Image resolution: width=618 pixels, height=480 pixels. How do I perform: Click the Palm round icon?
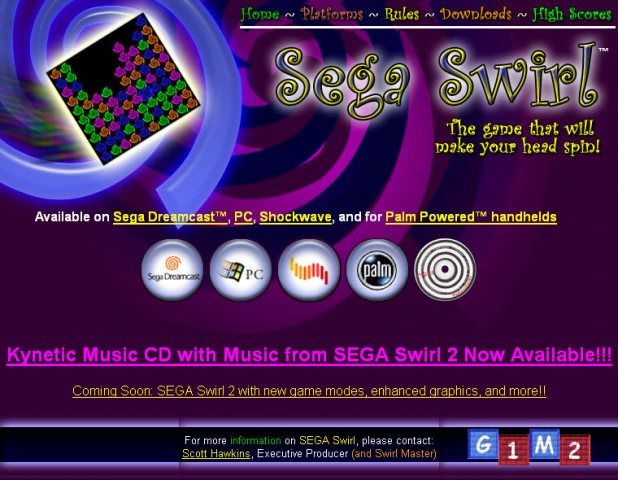click(x=377, y=270)
